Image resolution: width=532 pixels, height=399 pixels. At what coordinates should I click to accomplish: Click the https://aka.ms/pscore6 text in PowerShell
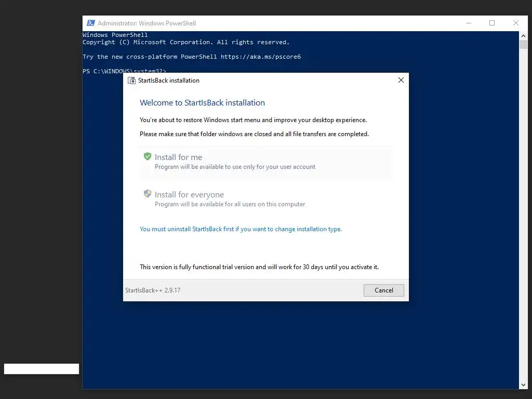click(x=261, y=57)
